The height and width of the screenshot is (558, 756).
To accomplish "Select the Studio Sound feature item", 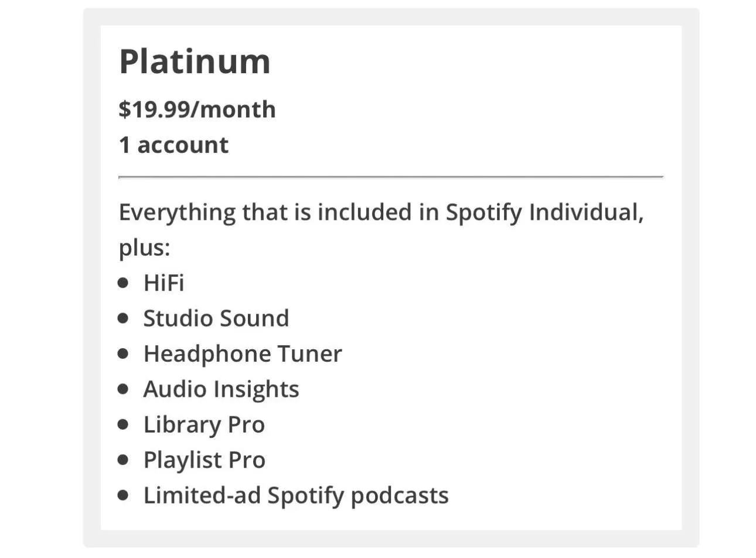I will [216, 318].
